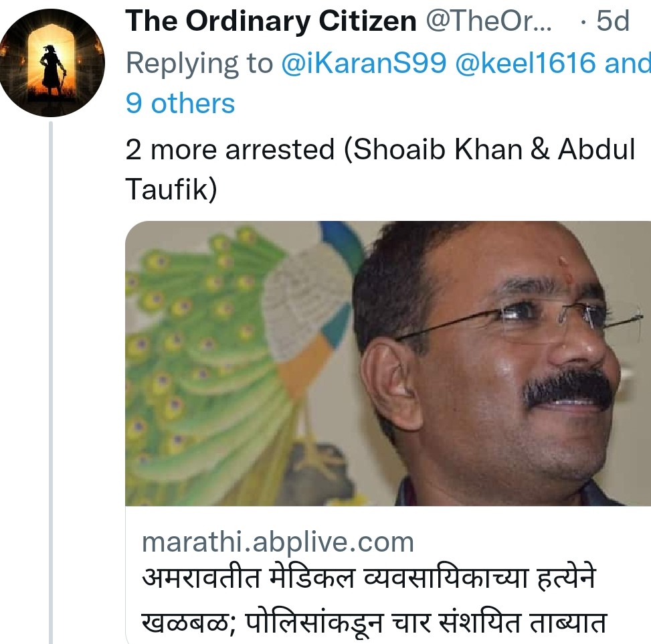
Task: Click the vertical thread connector line
Action: click(x=51, y=382)
